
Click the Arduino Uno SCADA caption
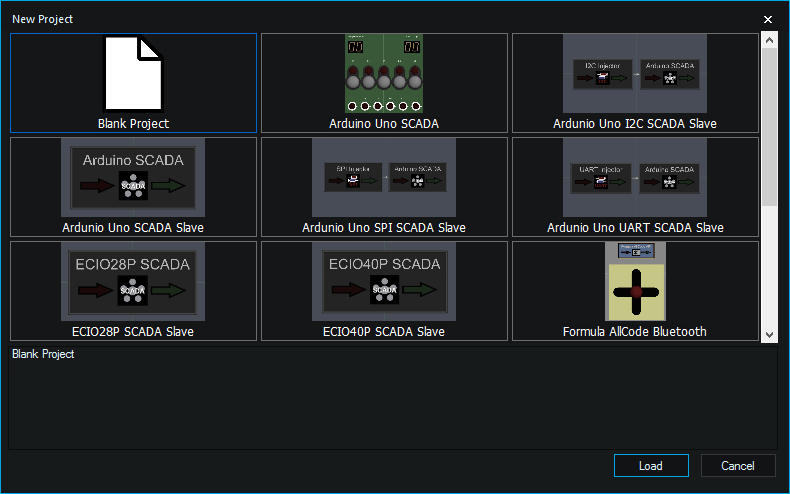coord(384,124)
